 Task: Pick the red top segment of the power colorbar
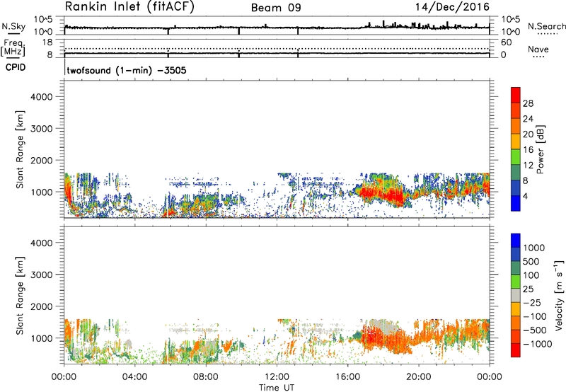click(x=516, y=95)
